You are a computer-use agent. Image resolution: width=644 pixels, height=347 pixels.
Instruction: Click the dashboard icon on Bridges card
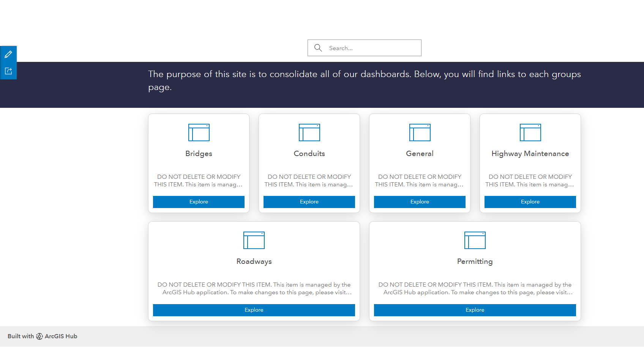199,132
